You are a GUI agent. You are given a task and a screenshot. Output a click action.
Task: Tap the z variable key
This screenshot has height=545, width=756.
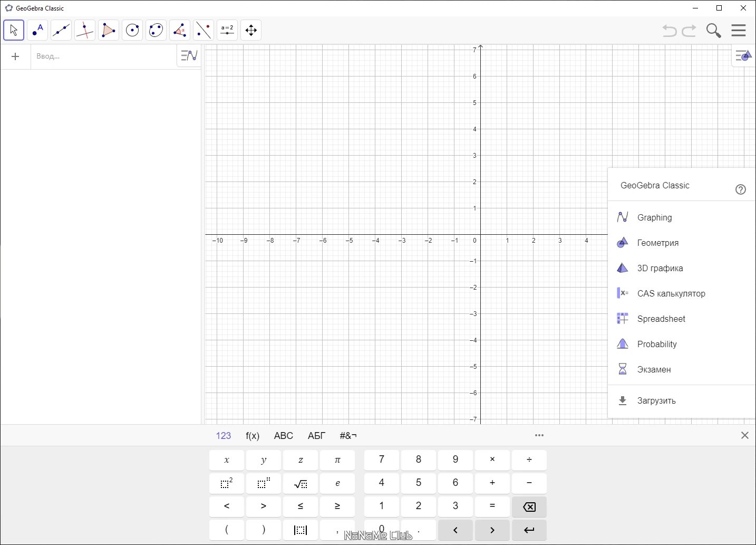coord(301,460)
